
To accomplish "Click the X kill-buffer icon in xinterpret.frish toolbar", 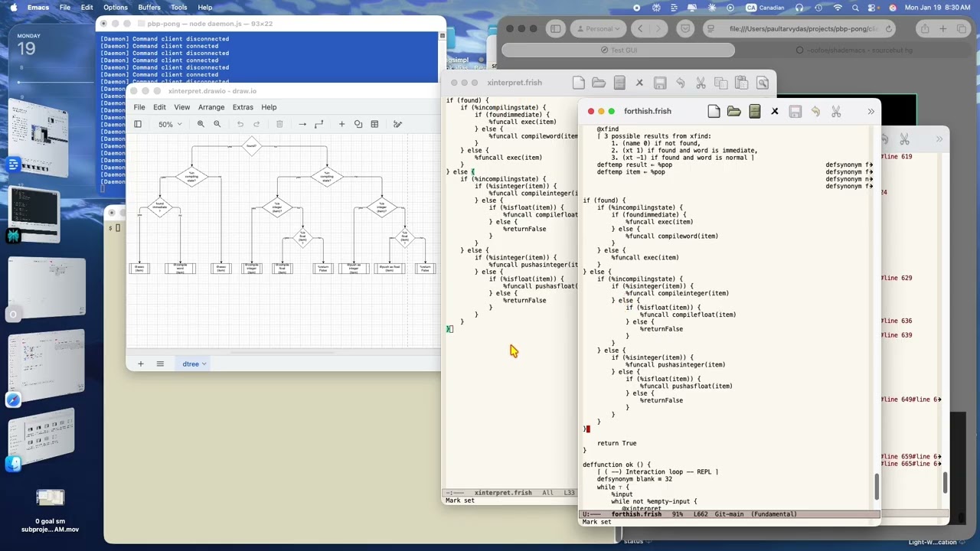I will click(639, 83).
